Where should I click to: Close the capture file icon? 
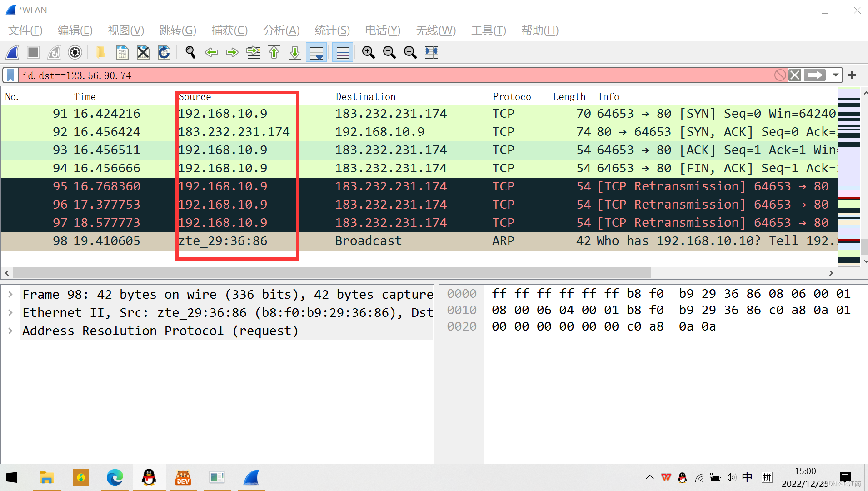click(x=143, y=52)
